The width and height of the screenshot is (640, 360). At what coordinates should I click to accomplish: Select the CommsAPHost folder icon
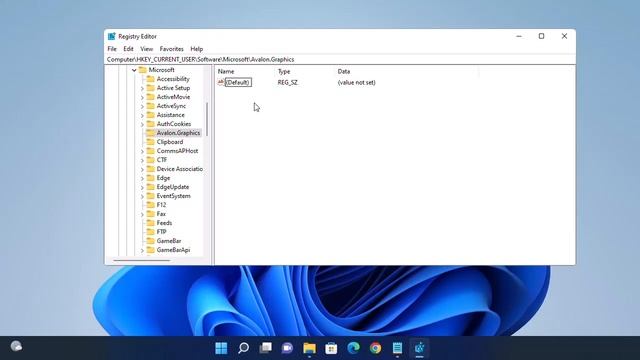[x=151, y=151]
